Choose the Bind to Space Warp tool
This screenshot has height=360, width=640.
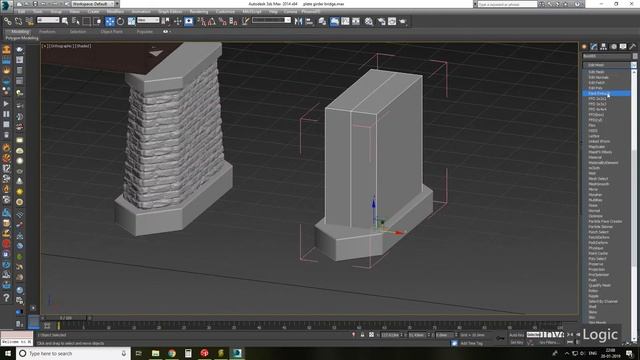(x=30, y=21)
